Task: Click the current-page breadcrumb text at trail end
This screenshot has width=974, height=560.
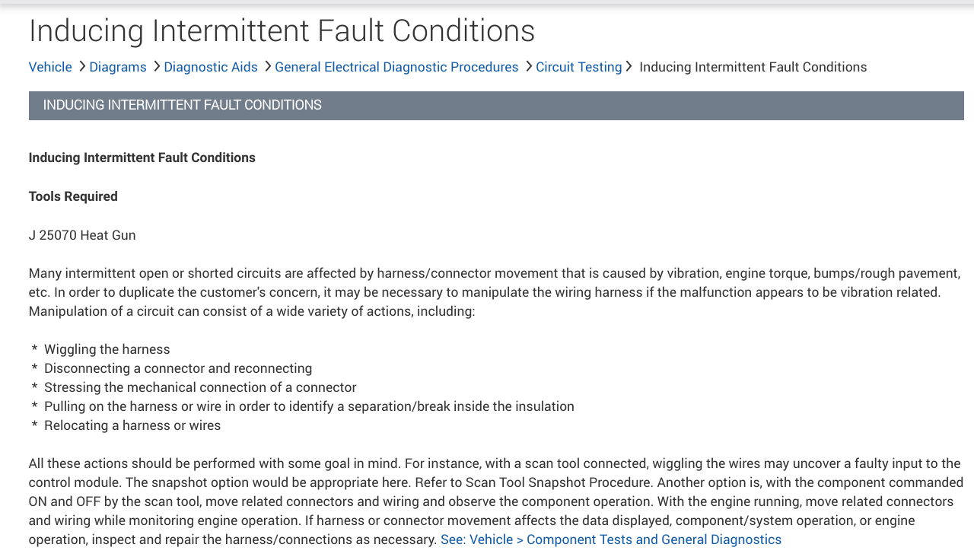Action: click(753, 67)
